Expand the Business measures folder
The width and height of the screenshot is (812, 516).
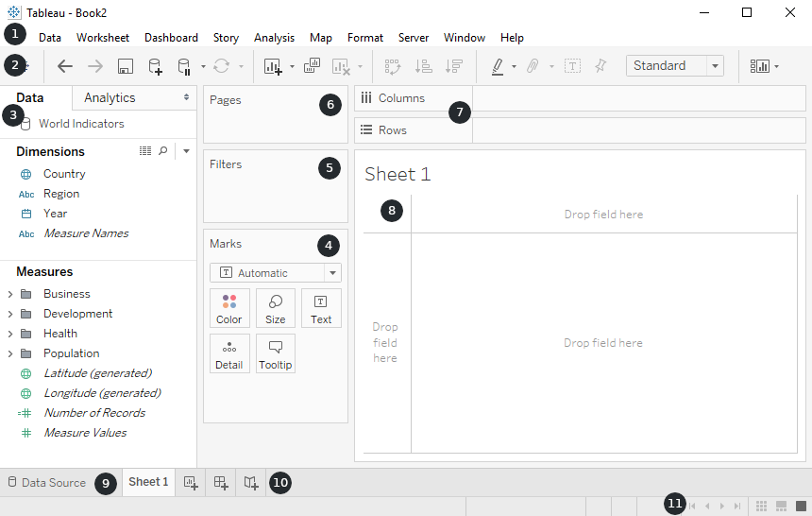9,294
